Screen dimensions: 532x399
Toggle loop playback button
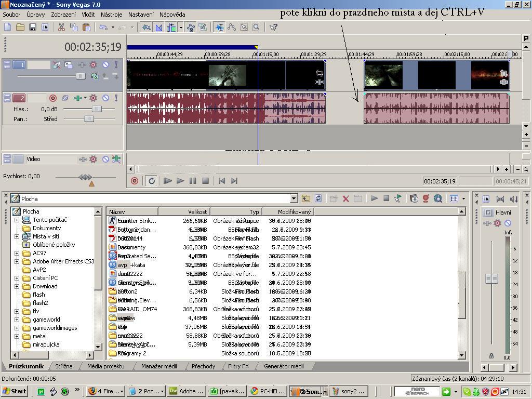pos(152,181)
